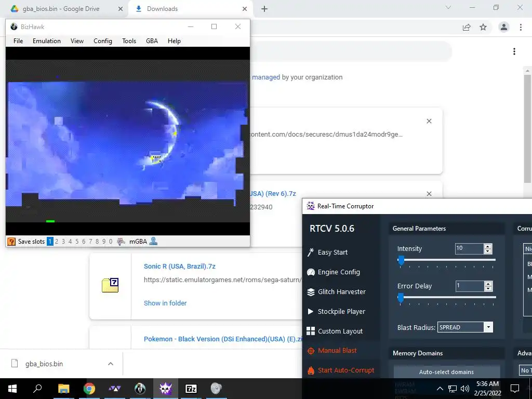This screenshot has width=532, height=399.
Task: Click the blue controller profile icon after mGBA
Action: click(153, 241)
